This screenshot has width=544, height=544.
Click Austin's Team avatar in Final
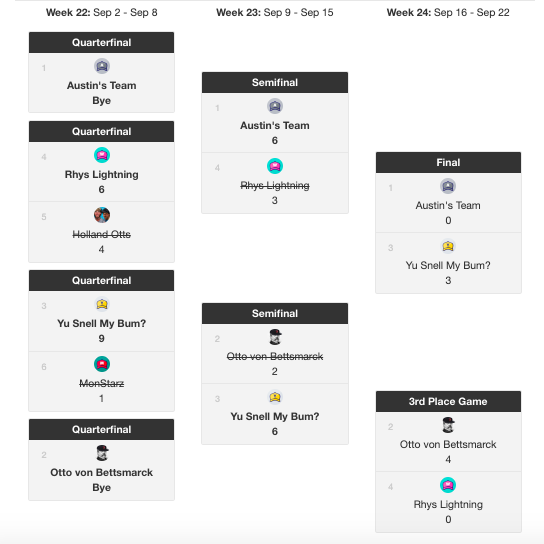tap(448, 186)
